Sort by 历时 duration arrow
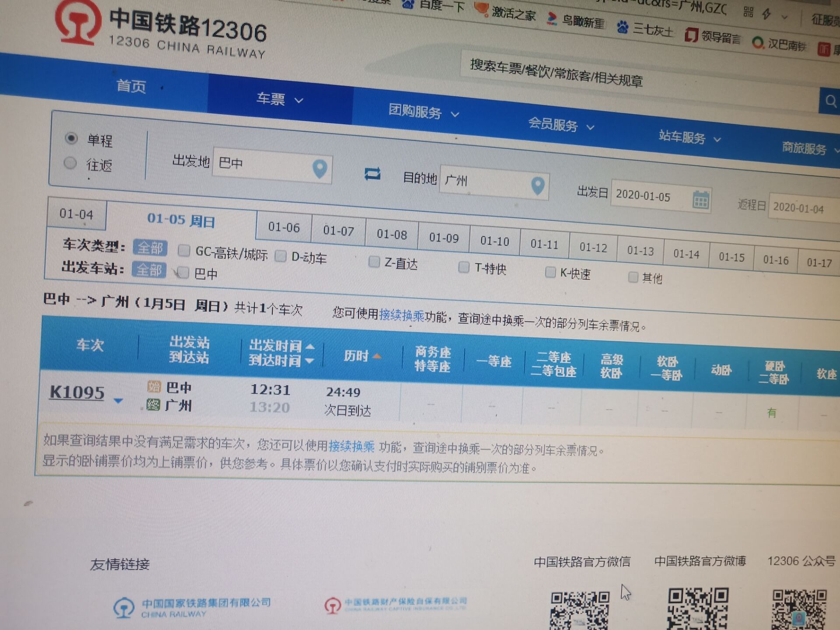The width and height of the screenshot is (840, 630). coord(377,357)
